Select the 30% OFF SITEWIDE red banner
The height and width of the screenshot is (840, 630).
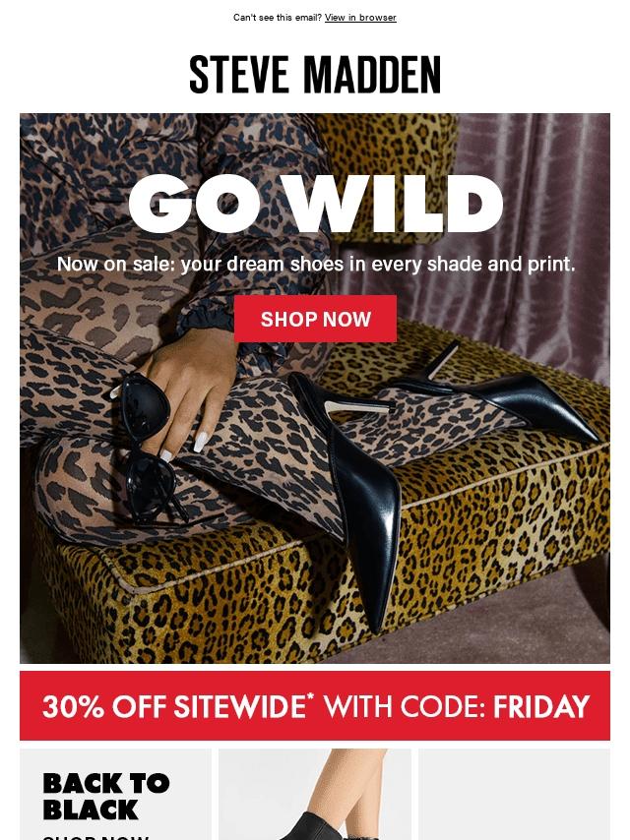(x=315, y=705)
